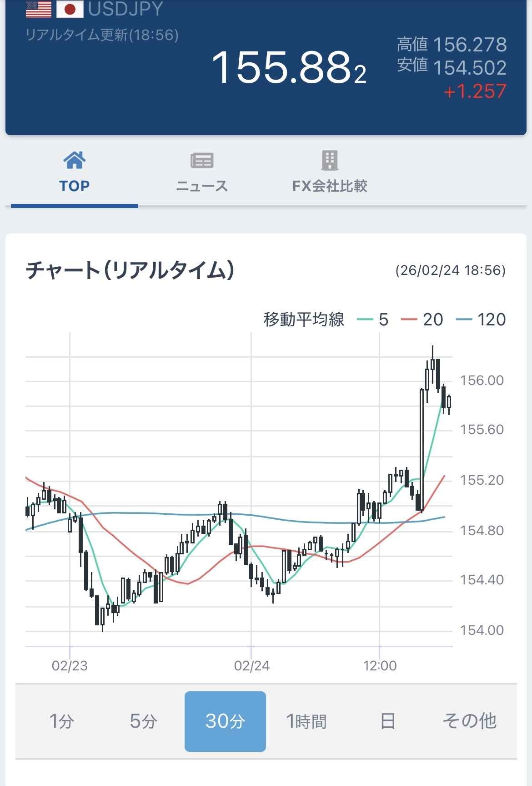Toggle the 5-period moving average legend
The height and width of the screenshot is (786, 532).
[373, 319]
